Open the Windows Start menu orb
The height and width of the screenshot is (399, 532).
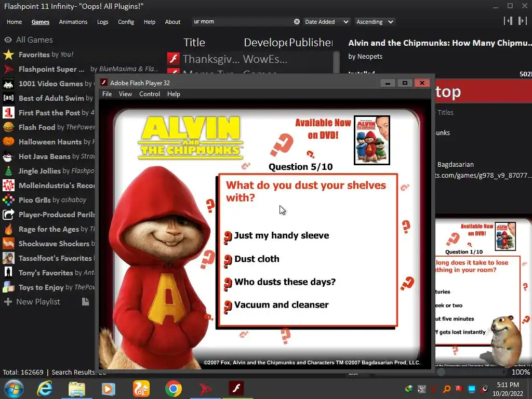click(14, 389)
